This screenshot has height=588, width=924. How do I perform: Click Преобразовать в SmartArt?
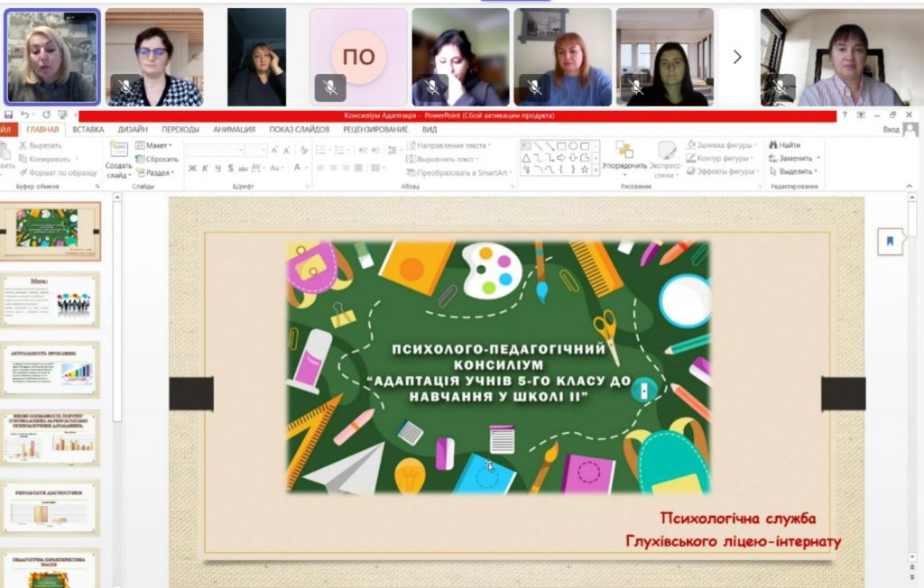click(x=459, y=172)
